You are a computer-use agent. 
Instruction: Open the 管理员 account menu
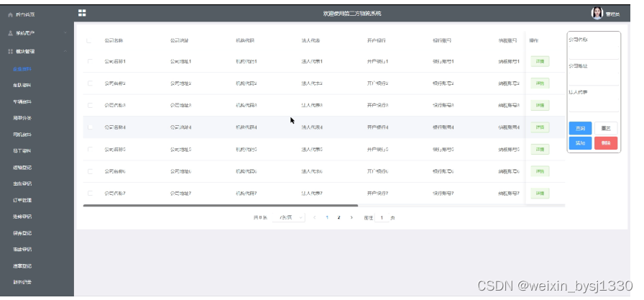pos(612,14)
